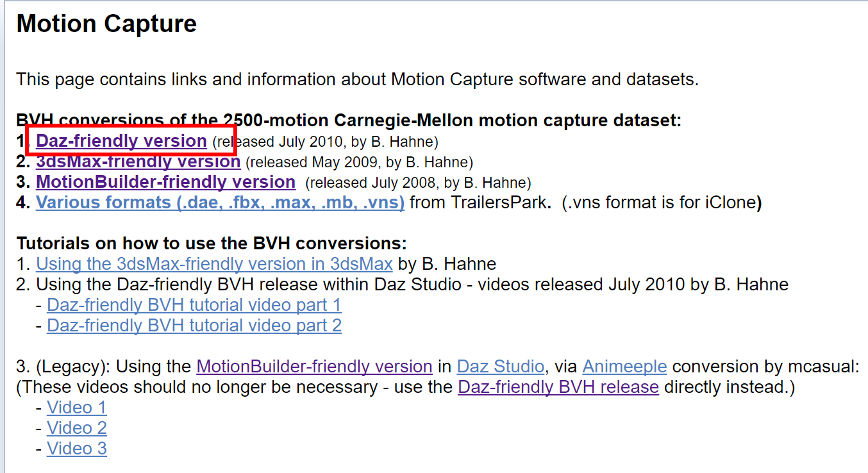
Task: Open the Video 2 link
Action: [x=77, y=428]
